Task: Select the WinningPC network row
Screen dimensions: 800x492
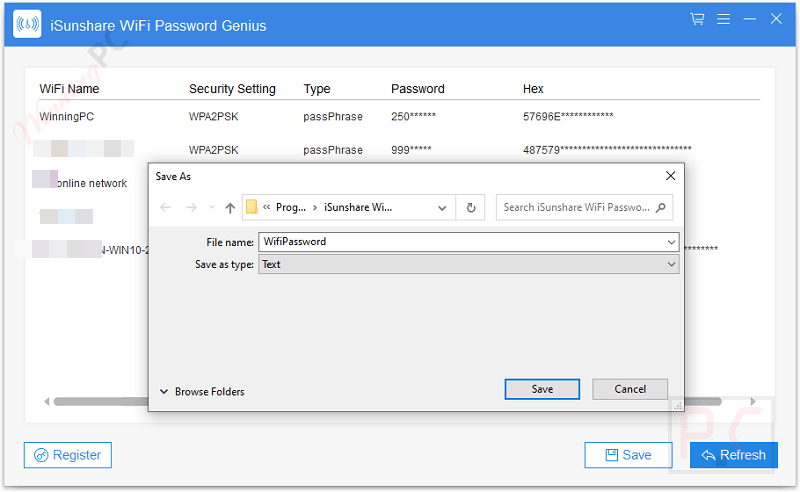Action: point(398,116)
